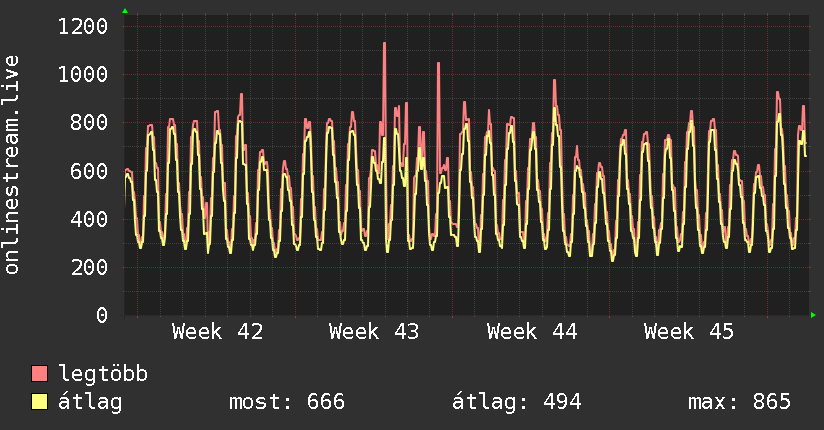824x430 pixels.
Task: Click the Week 44 axis label
Action: point(532,332)
